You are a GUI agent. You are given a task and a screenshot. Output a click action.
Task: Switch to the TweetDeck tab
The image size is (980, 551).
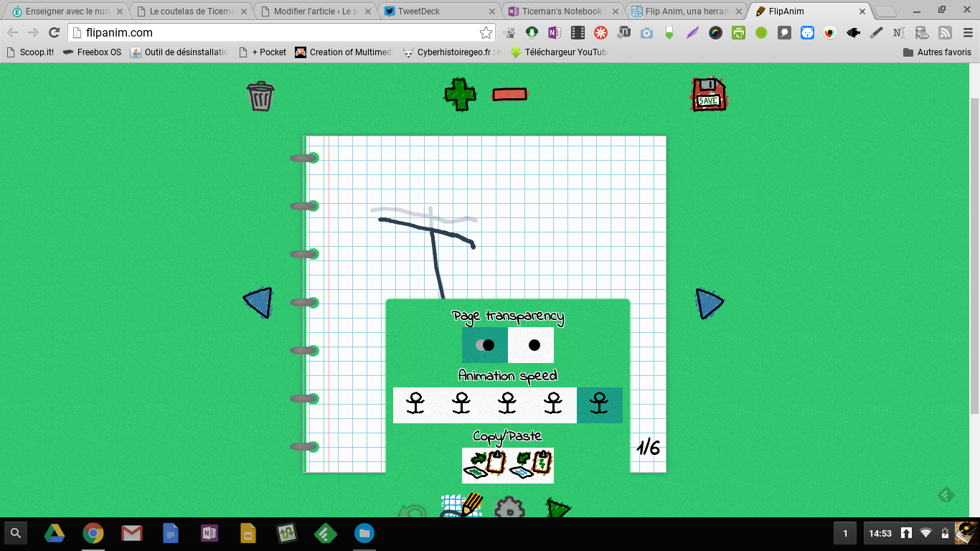(x=438, y=11)
